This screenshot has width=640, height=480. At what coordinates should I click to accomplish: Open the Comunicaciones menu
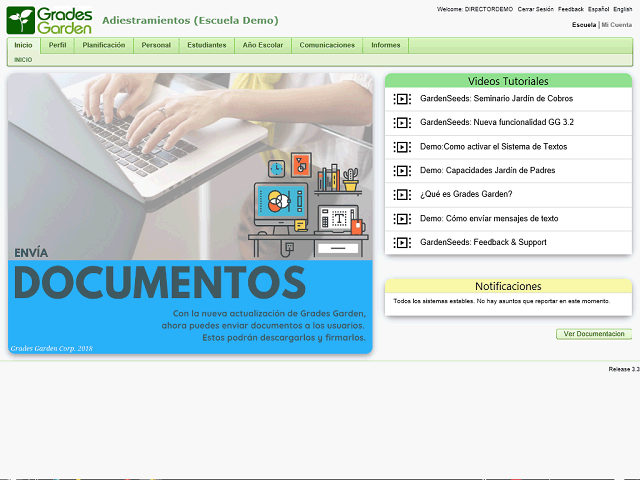[x=327, y=45]
